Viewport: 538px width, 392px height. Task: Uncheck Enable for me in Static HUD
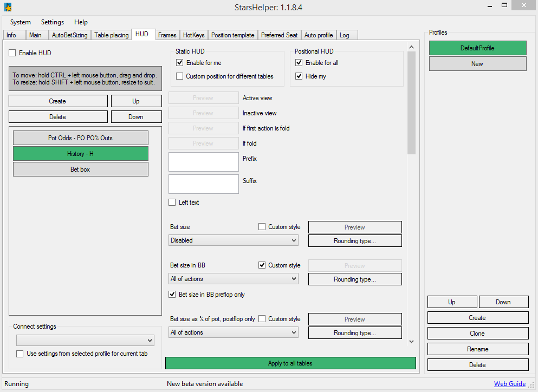click(x=179, y=63)
